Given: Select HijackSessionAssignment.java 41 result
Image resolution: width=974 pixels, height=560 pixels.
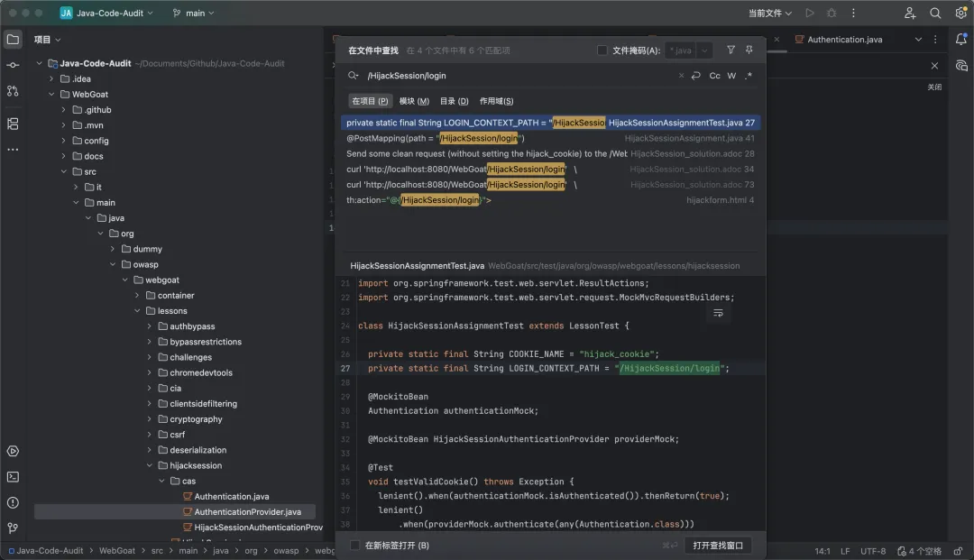Looking at the screenshot, I should click(x=550, y=138).
